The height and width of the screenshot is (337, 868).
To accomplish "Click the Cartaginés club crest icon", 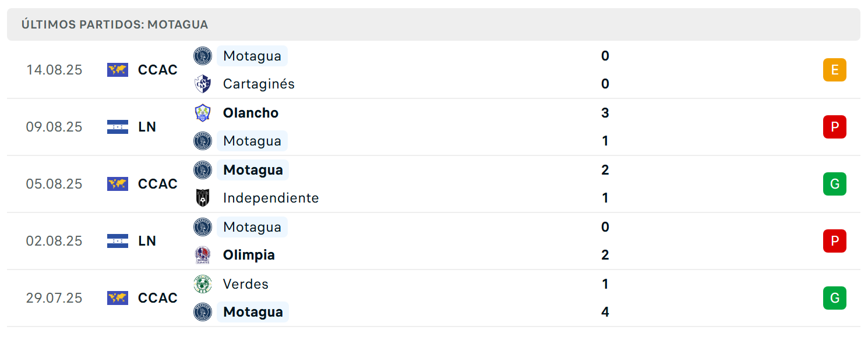I will pos(203,84).
